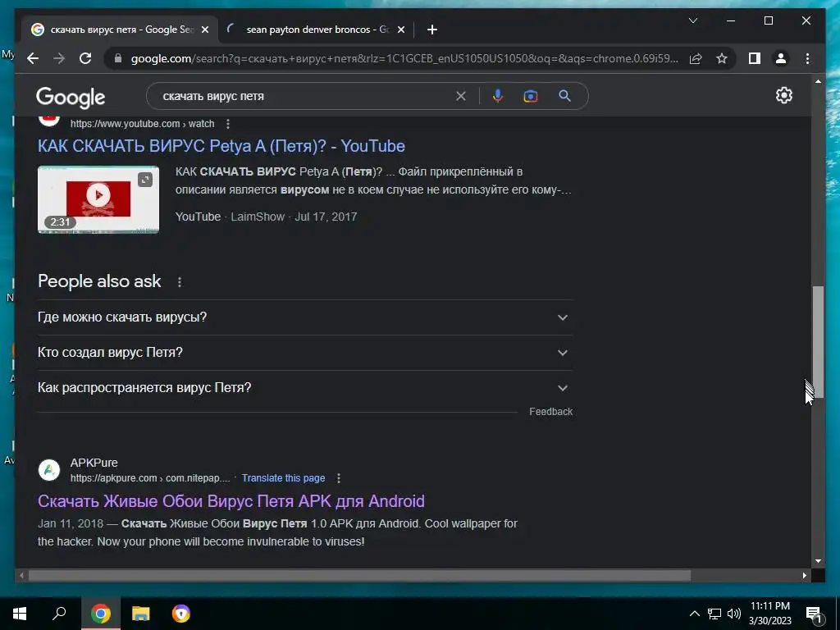Submit search with magnifying glass icon
The image size is (840, 630).
point(564,96)
